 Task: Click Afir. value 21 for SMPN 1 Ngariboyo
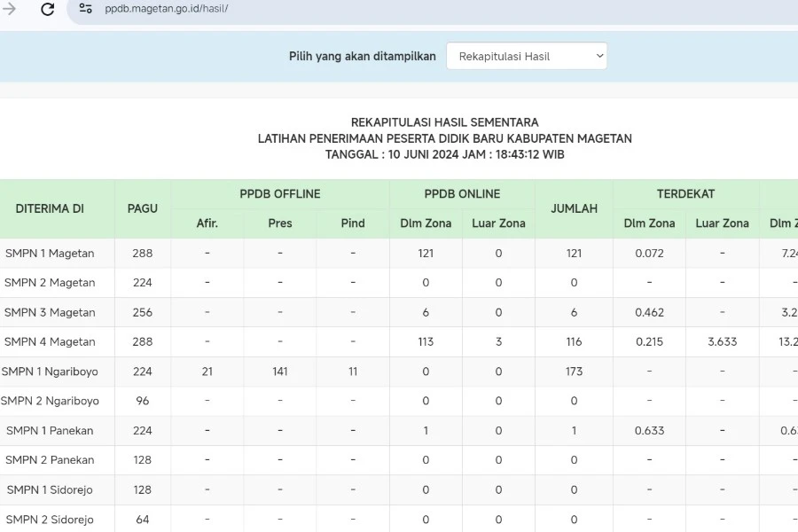tap(207, 372)
